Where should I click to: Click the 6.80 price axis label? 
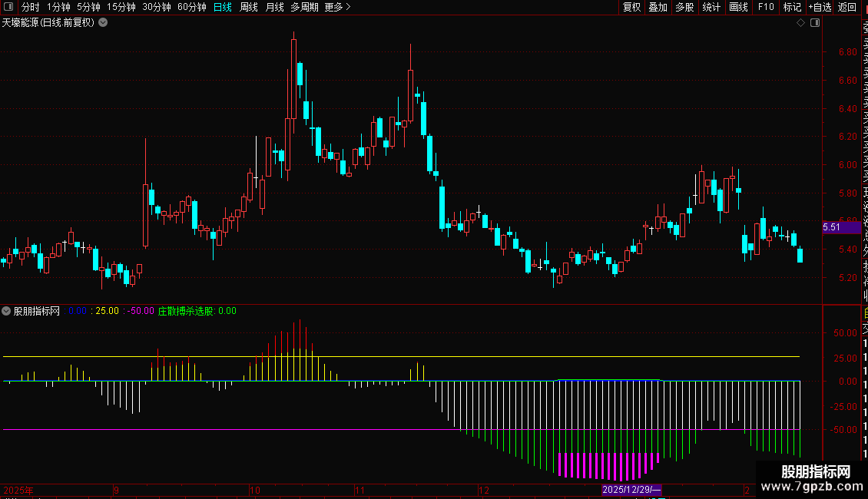click(x=847, y=52)
